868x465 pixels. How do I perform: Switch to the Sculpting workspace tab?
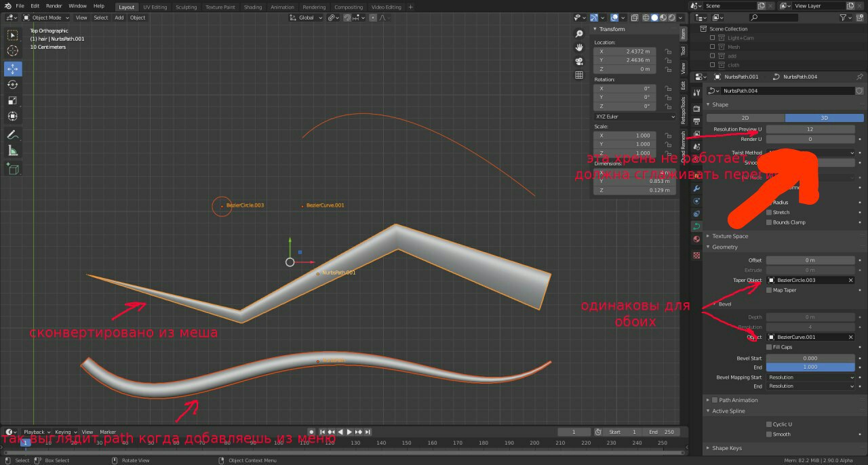(x=186, y=7)
